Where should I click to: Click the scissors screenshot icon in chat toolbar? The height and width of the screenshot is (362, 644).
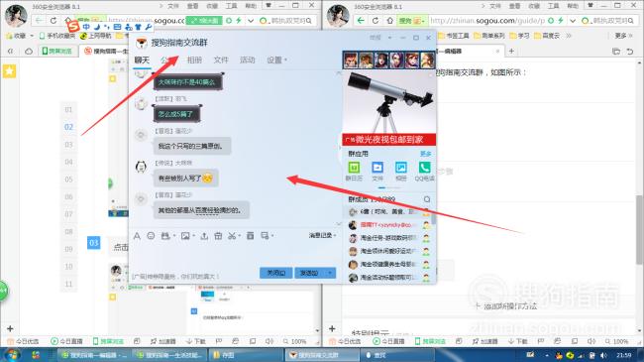tap(232, 236)
